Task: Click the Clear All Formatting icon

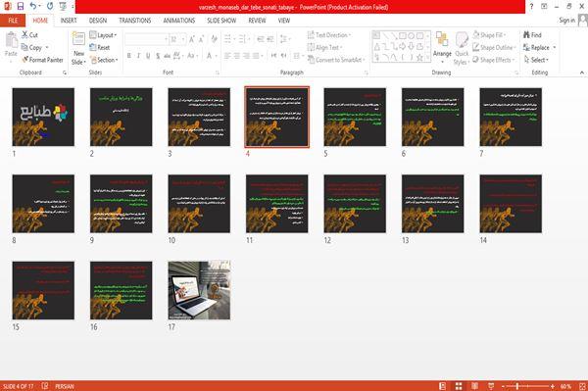Action: tap(214, 39)
